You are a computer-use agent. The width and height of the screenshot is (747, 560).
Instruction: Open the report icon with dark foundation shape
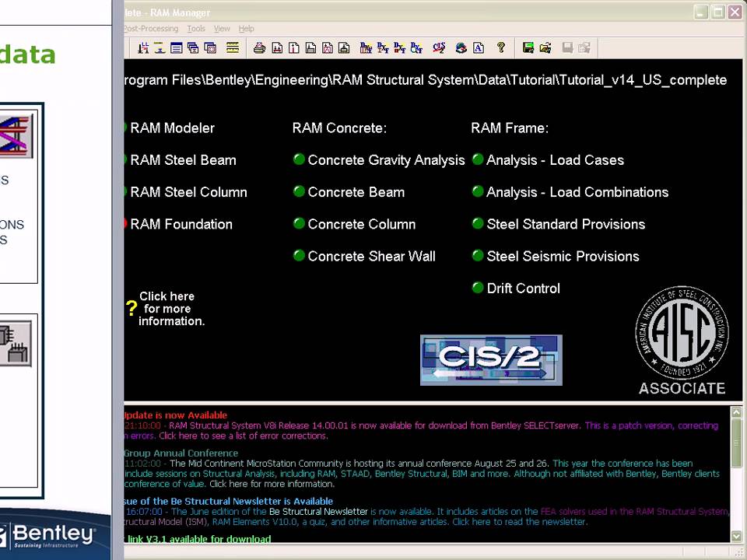click(344, 47)
